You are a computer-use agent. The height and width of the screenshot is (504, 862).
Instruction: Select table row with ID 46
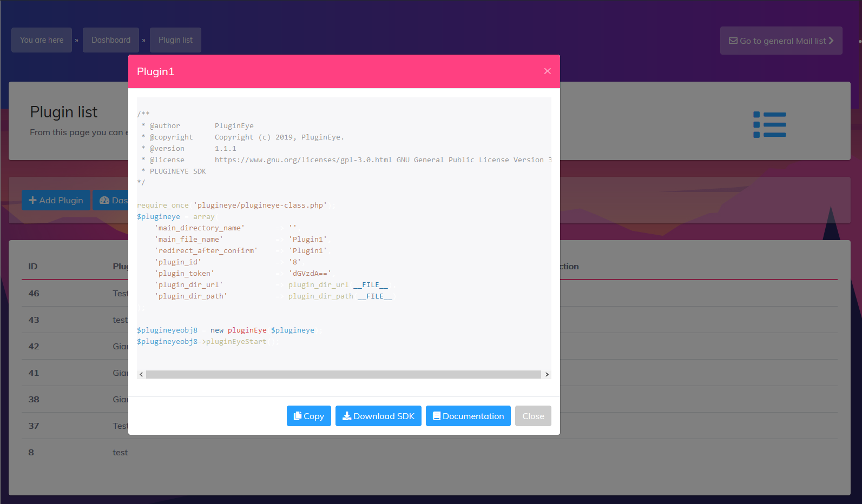click(x=430, y=293)
